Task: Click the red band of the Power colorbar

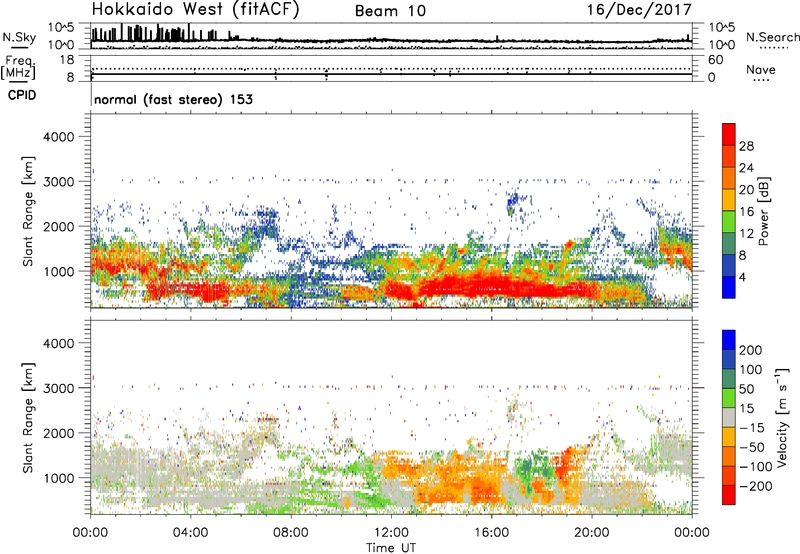Action: pos(729,134)
